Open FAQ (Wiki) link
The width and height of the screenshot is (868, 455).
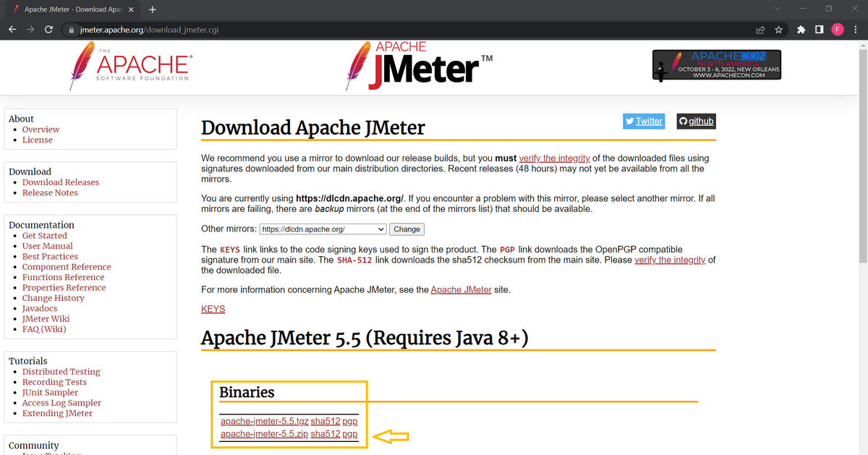click(x=44, y=328)
